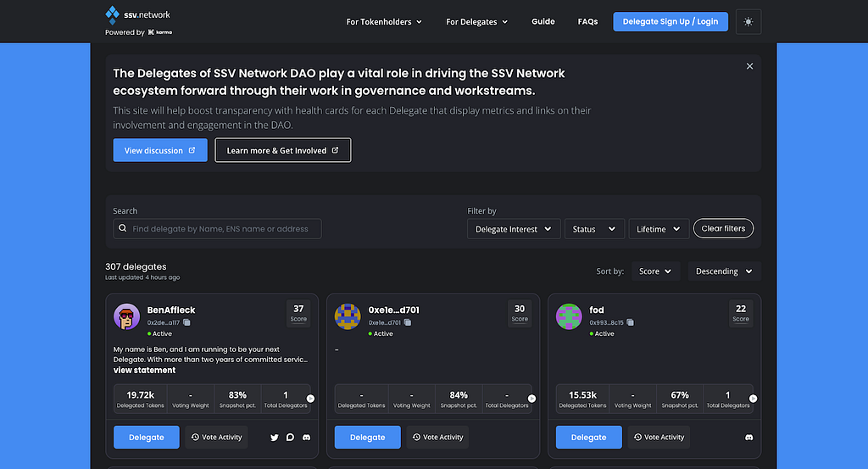Open the Status filter dropdown
868x469 pixels.
pos(594,229)
